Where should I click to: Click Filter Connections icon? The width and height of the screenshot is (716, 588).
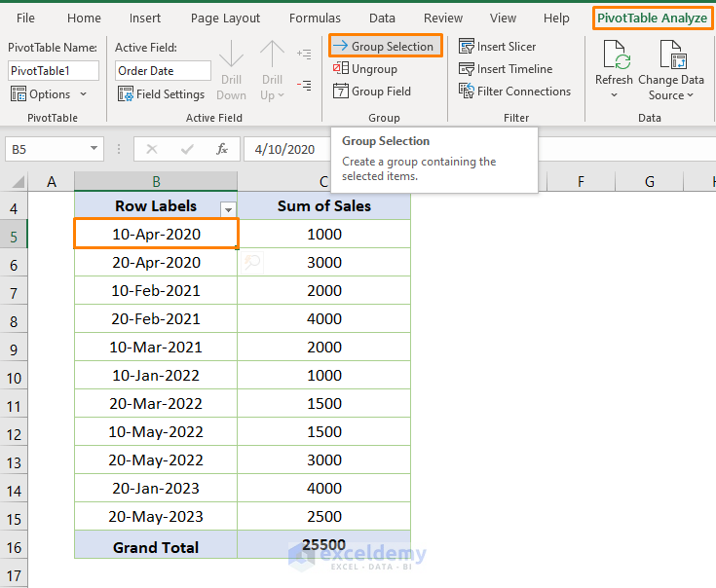(x=467, y=92)
